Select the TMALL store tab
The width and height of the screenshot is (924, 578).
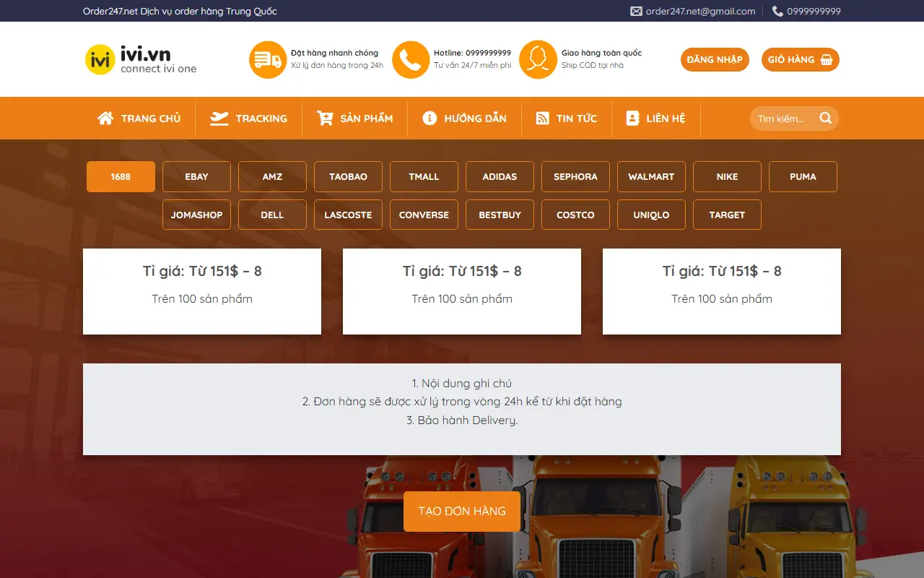coord(424,176)
